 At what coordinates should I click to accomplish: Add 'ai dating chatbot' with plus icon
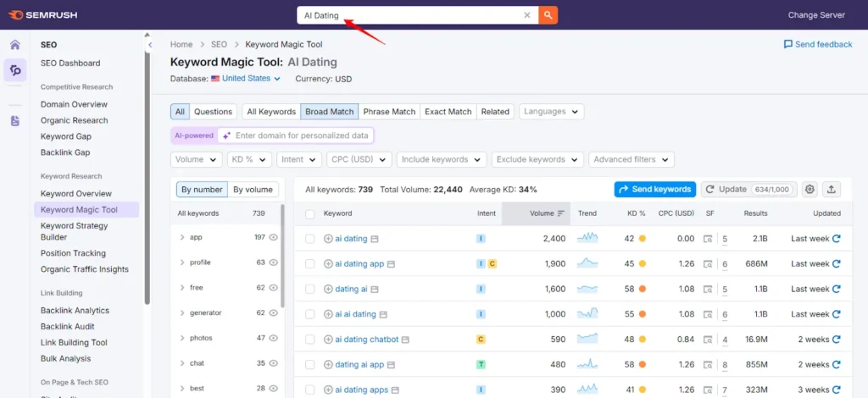[x=328, y=340]
